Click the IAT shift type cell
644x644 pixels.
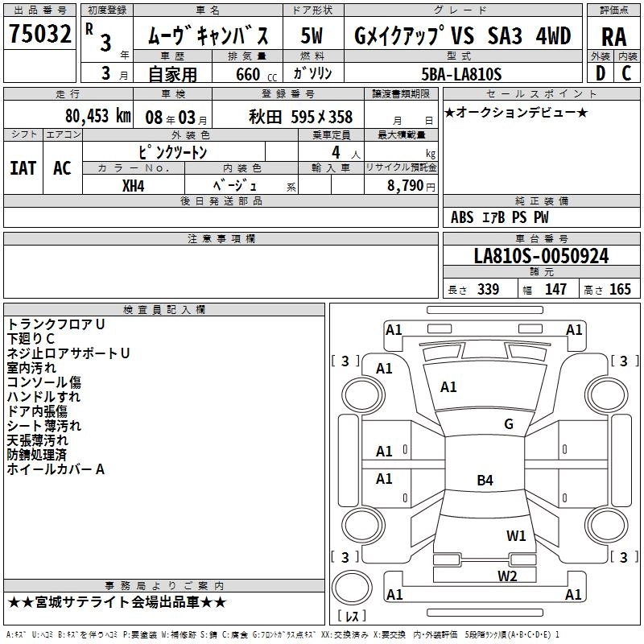pos(23,167)
